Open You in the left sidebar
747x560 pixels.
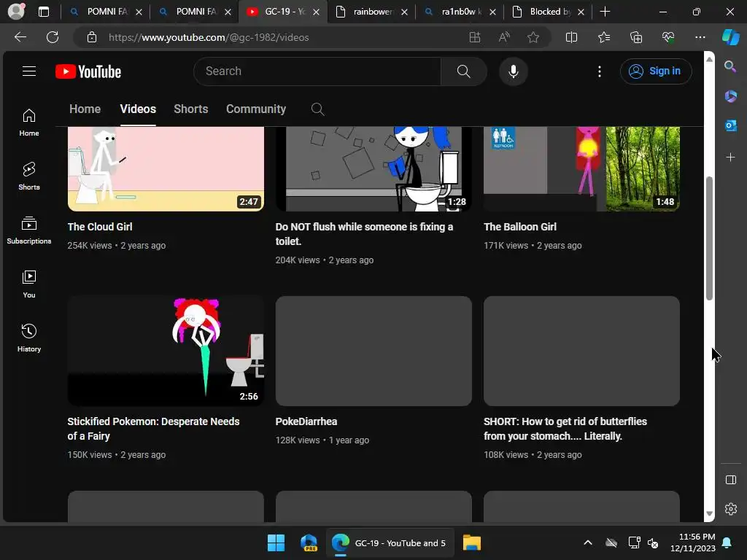tap(29, 284)
